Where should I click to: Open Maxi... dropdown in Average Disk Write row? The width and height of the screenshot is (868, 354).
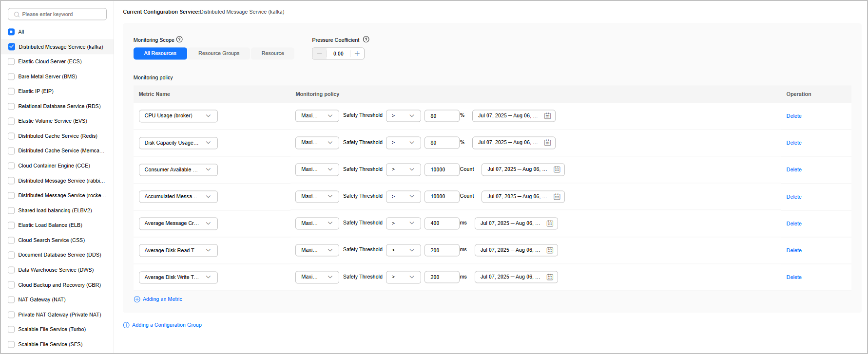(x=317, y=277)
